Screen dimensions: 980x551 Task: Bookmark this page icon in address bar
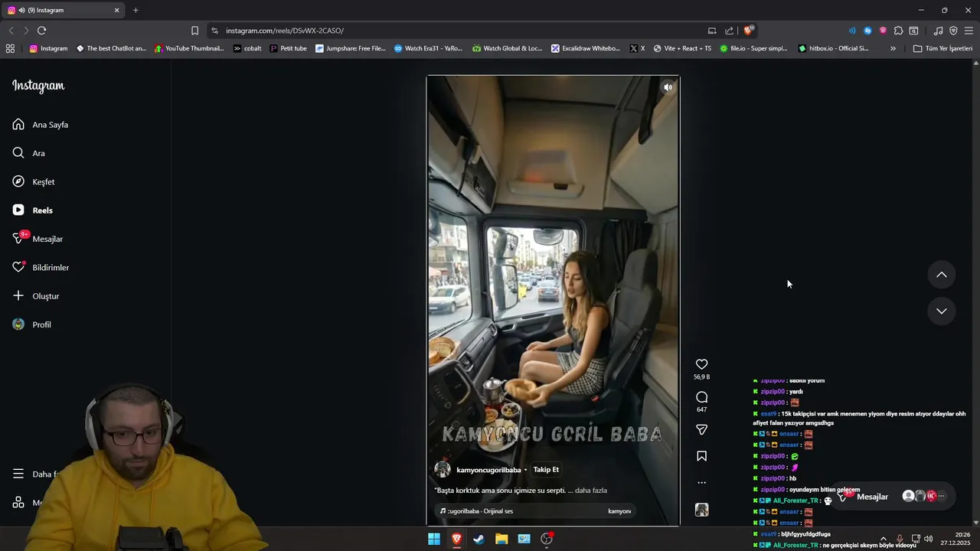194,31
